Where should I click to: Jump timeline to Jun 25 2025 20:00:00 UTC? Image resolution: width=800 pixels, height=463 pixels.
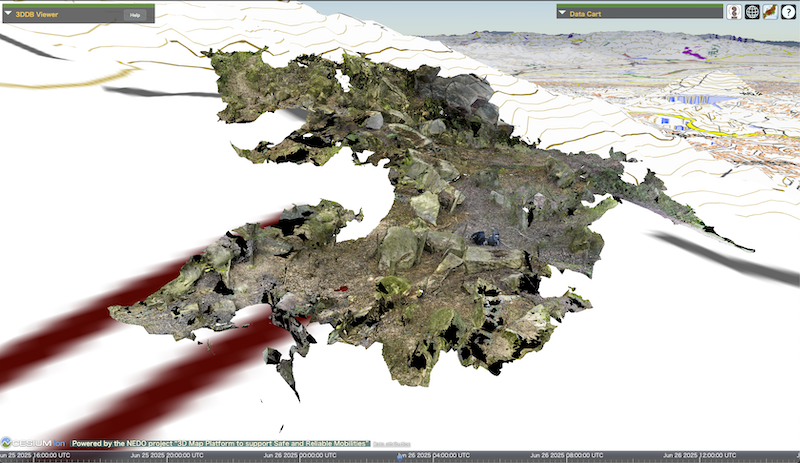pos(167,455)
